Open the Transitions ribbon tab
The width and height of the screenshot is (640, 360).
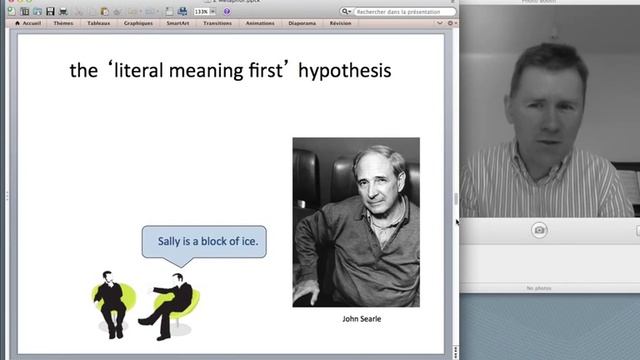(217, 23)
